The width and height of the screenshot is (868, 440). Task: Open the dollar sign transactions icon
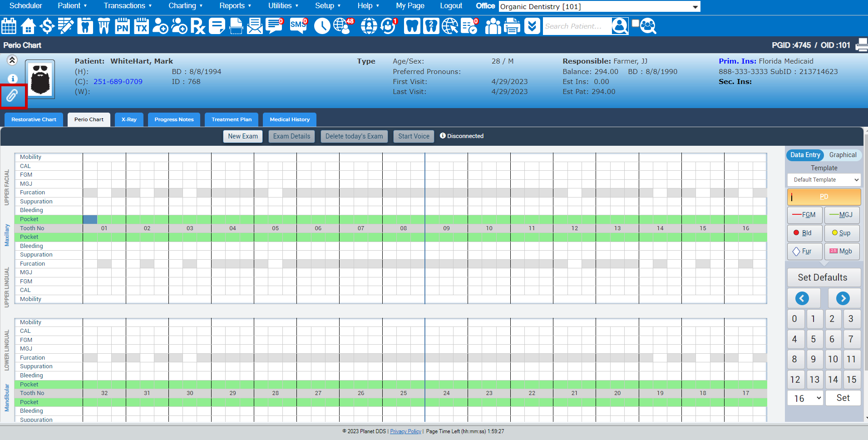(x=47, y=26)
